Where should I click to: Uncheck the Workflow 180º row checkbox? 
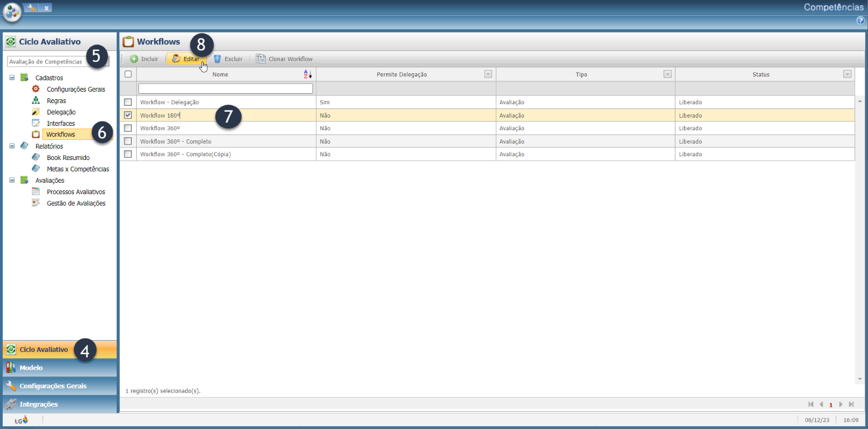tap(128, 115)
